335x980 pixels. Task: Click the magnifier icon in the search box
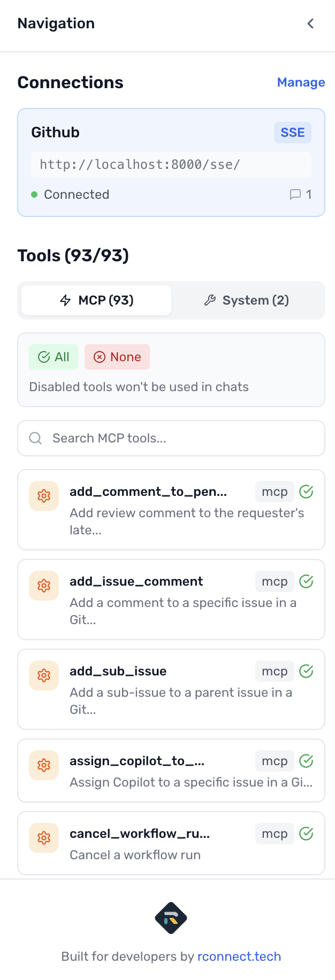35,438
